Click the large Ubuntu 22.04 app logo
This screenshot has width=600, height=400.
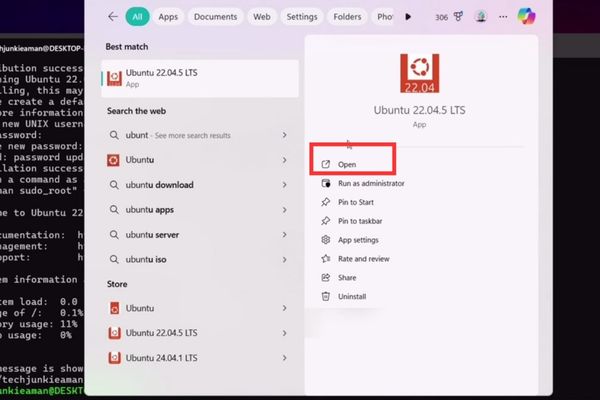pyautogui.click(x=420, y=75)
